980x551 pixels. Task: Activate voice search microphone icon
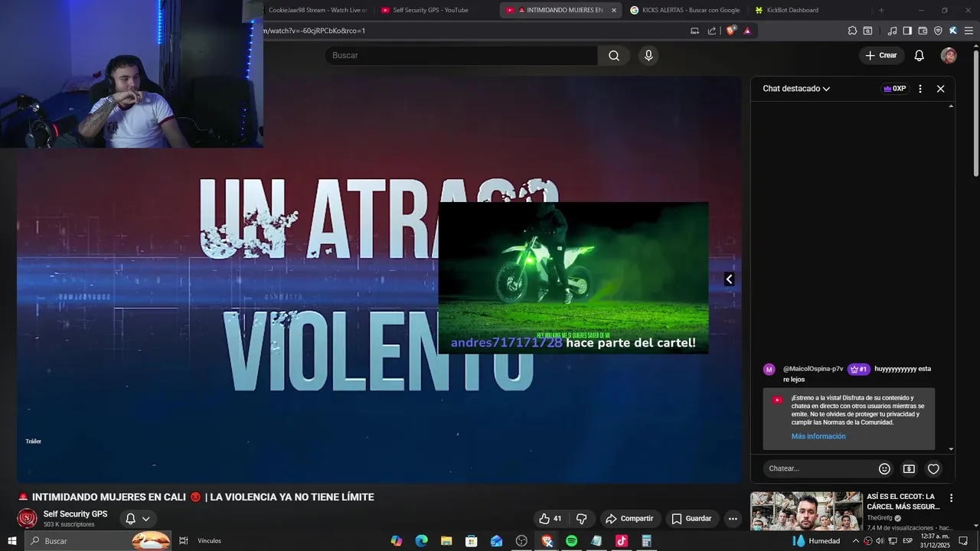tap(648, 55)
